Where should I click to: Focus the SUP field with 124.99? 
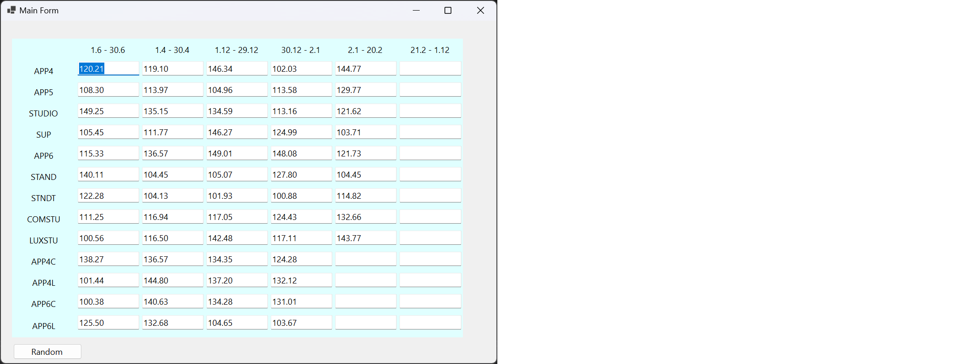[302, 132]
